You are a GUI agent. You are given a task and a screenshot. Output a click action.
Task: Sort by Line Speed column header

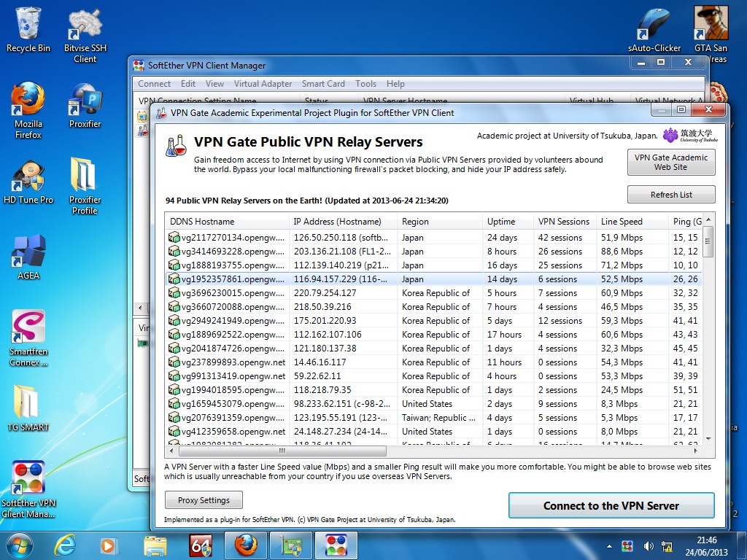[632, 222]
